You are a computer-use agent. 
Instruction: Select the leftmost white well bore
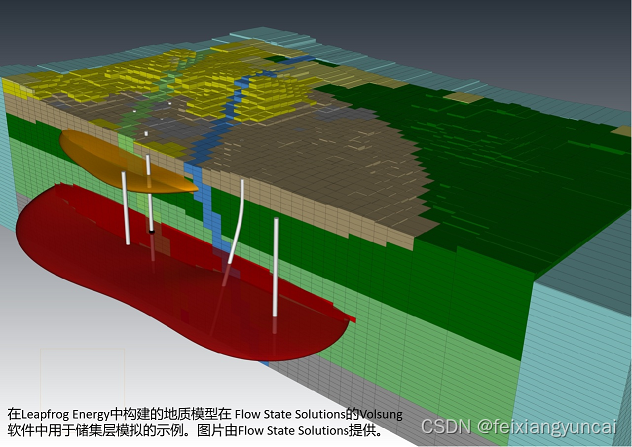tap(126, 207)
